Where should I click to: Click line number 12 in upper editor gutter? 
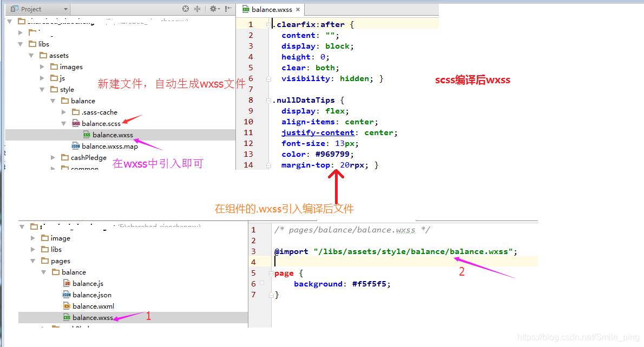(248, 143)
